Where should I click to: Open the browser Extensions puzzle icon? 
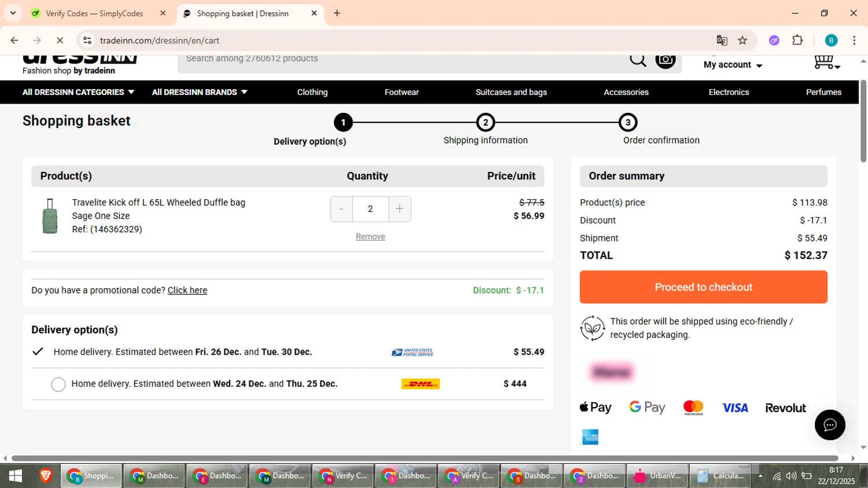(797, 41)
